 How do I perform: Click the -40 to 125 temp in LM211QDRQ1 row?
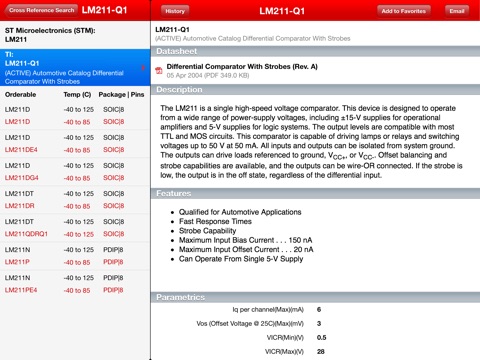tap(79, 234)
